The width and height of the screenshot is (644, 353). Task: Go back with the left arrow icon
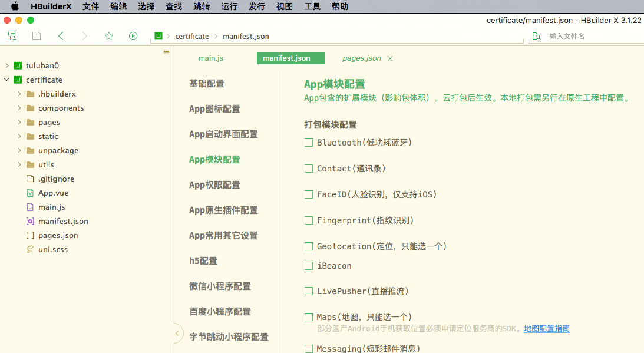coord(61,36)
